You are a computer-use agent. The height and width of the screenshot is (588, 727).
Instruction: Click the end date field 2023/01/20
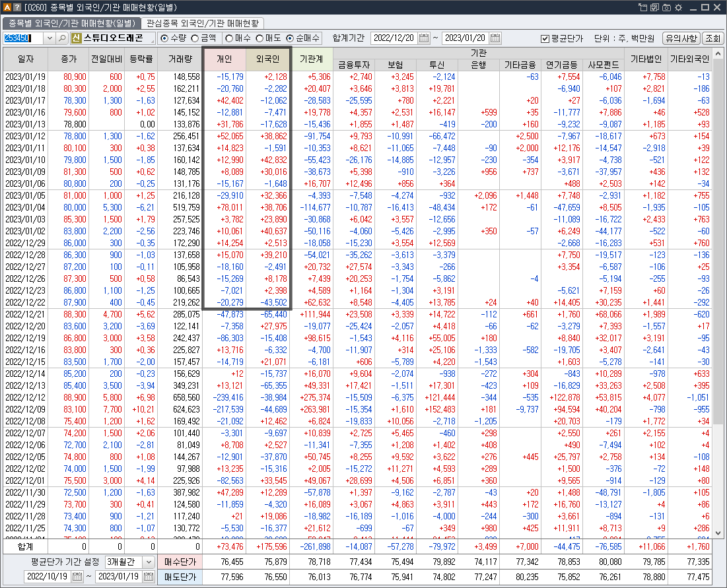(x=466, y=38)
